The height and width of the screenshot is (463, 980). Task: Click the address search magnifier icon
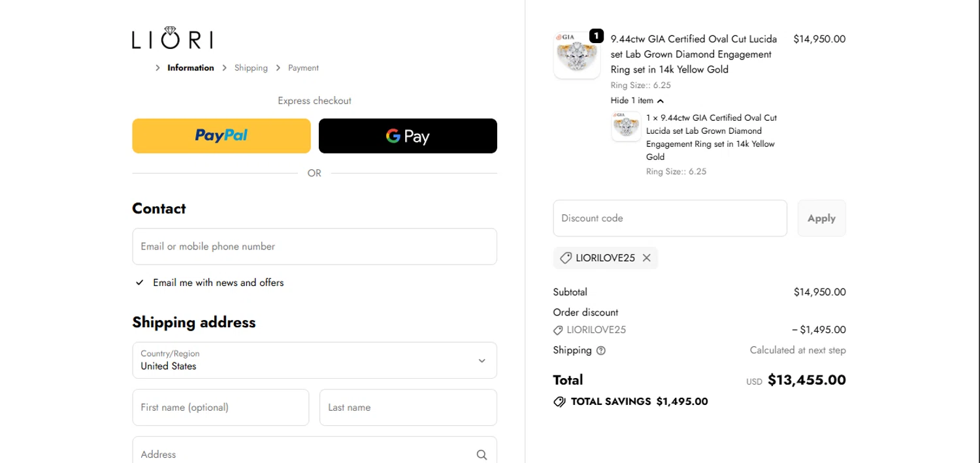(x=482, y=455)
